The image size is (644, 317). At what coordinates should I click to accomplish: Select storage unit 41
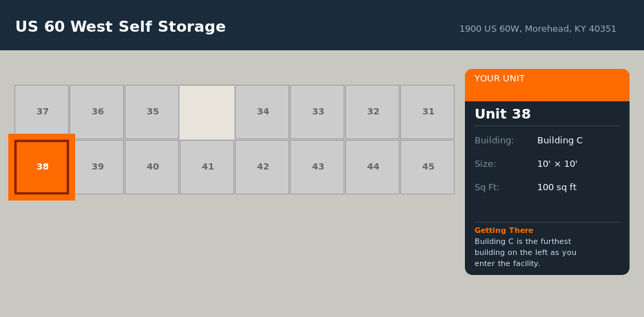tap(207, 167)
